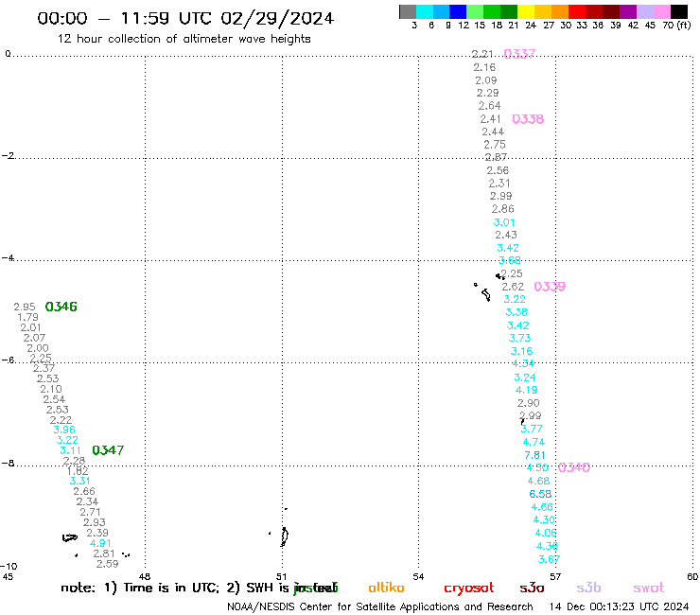700x615 pixels.
Task: Click the lavender s3b legend label
Action: click(x=588, y=588)
